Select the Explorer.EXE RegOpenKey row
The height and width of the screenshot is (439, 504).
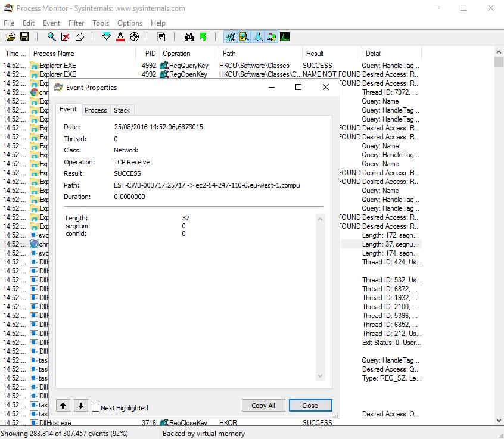(211, 74)
